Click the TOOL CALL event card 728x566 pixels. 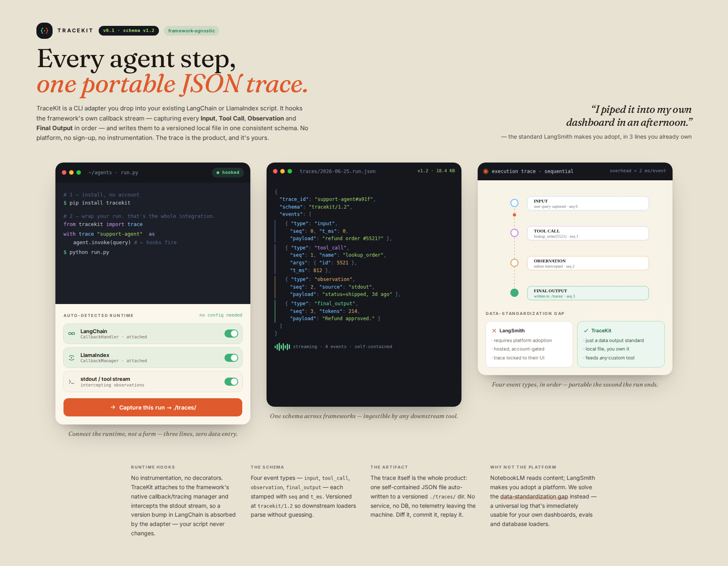click(x=588, y=233)
